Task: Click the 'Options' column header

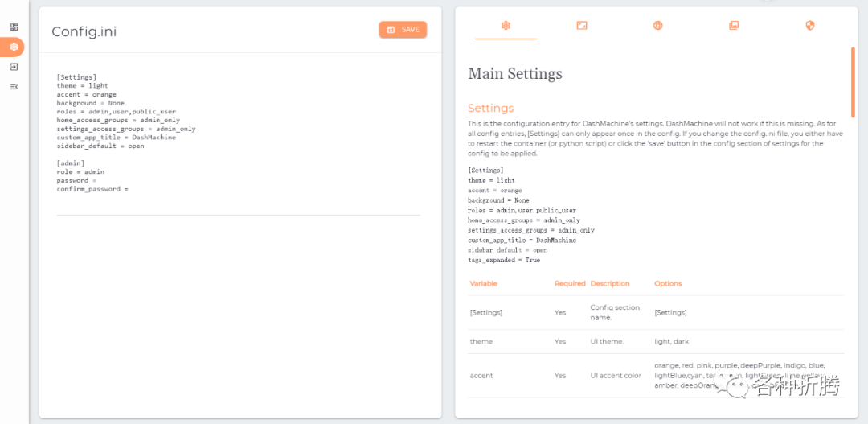Action: [668, 284]
